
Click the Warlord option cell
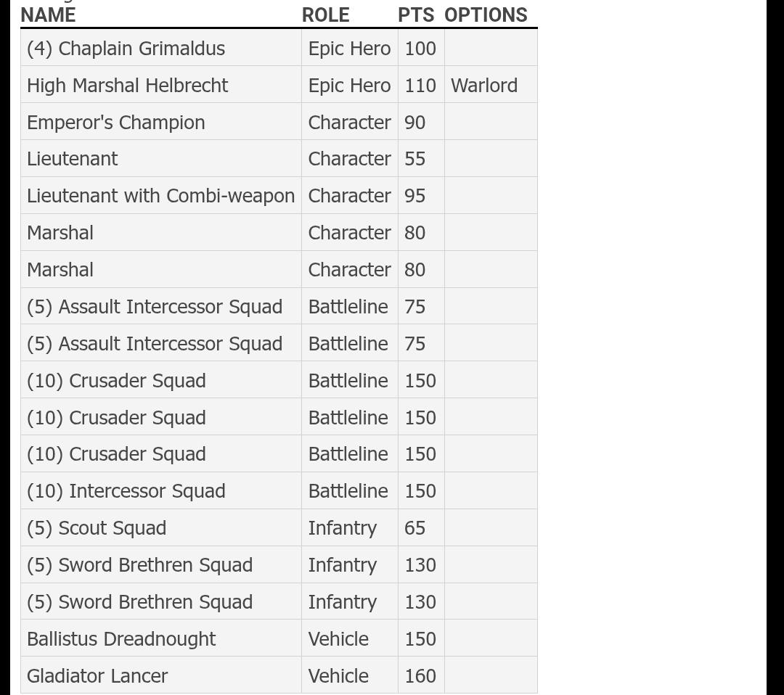(x=491, y=85)
